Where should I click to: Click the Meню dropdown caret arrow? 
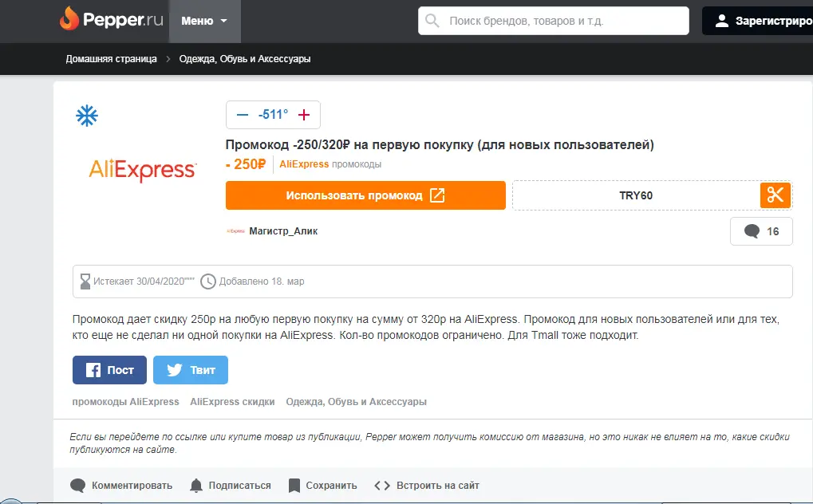coord(224,22)
